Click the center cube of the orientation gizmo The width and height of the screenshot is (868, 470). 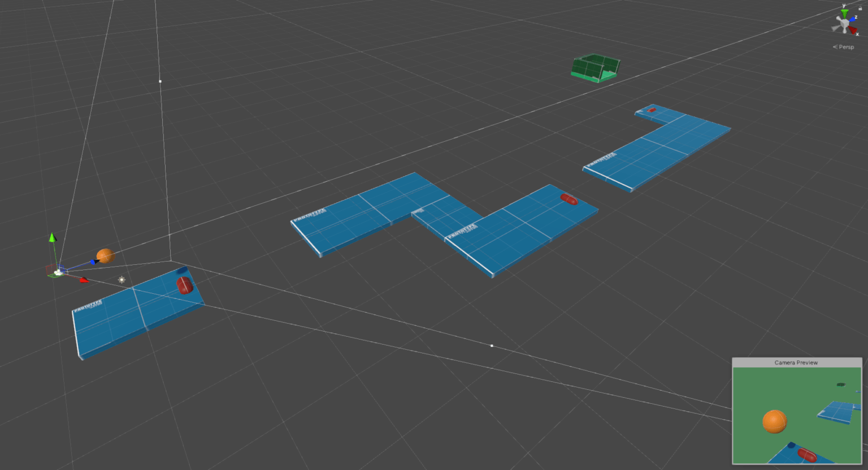(845, 23)
